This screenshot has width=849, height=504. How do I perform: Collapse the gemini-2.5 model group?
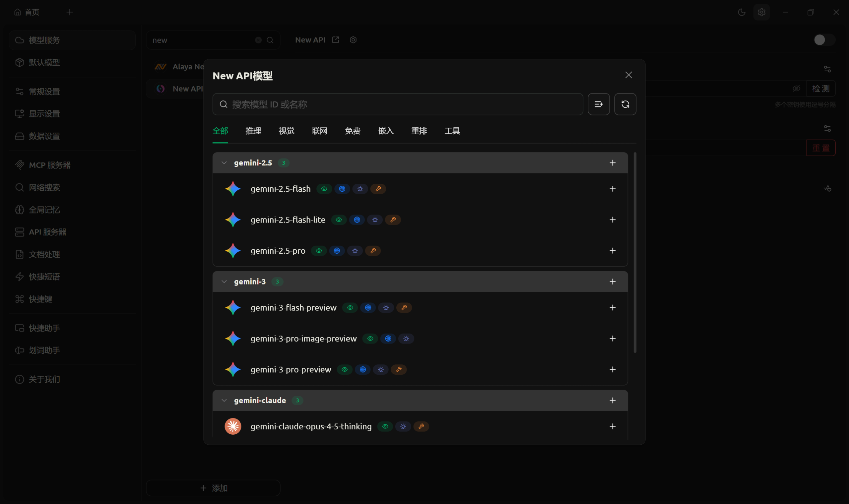[224, 163]
